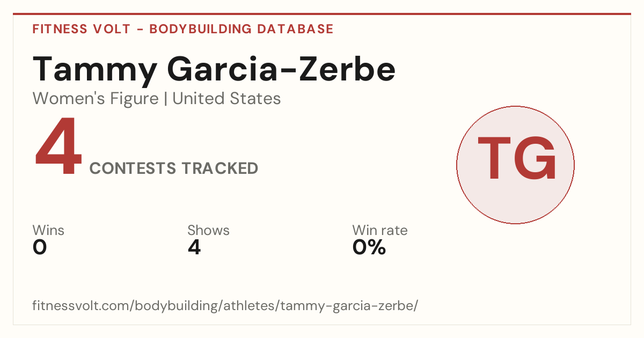
Task: Click the Shows value 4
Action: coord(194,247)
